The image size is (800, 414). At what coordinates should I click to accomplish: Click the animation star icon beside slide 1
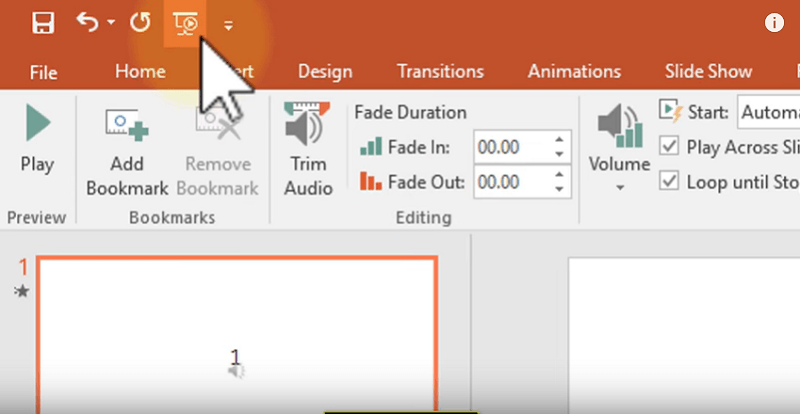22,291
